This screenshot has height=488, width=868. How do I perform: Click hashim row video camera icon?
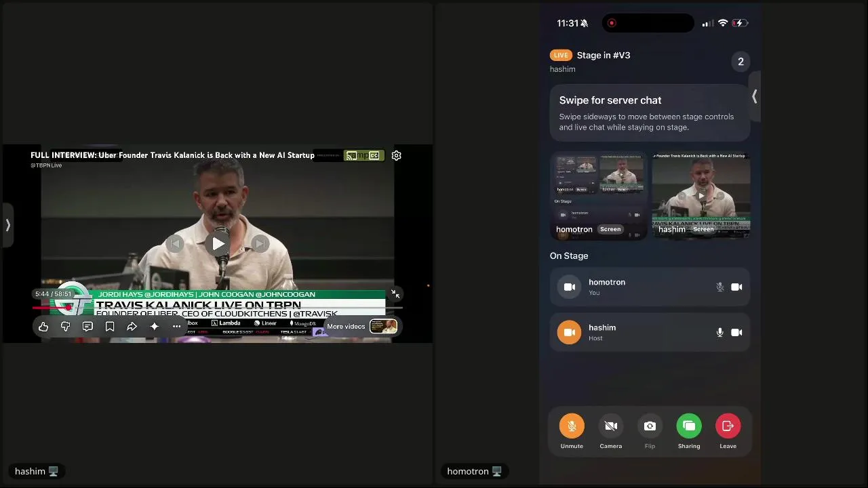[x=736, y=333]
